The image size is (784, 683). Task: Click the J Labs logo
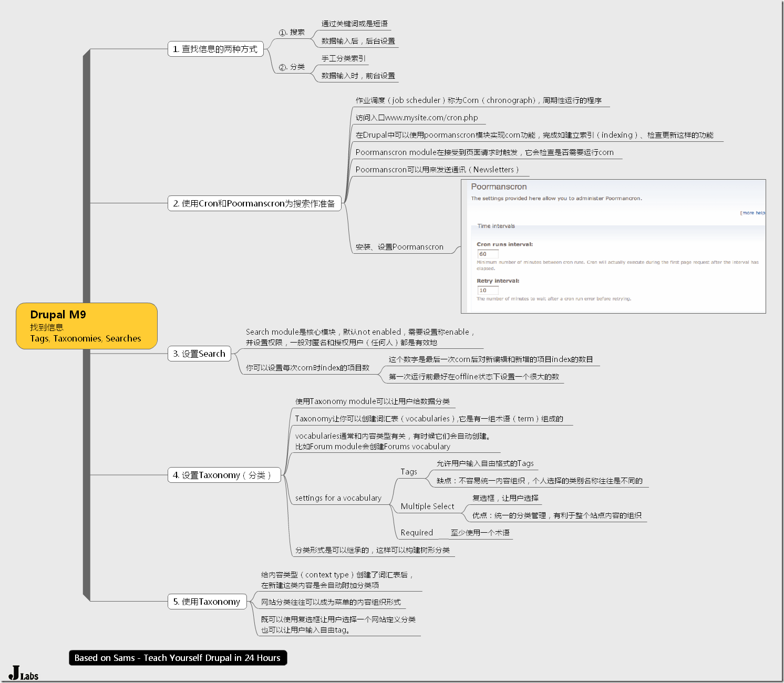(24, 673)
